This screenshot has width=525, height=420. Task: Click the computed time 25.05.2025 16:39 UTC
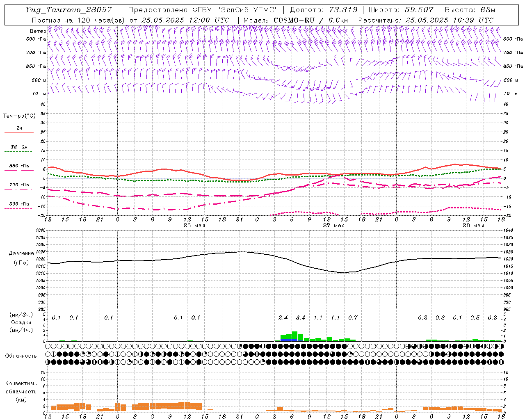449,20
